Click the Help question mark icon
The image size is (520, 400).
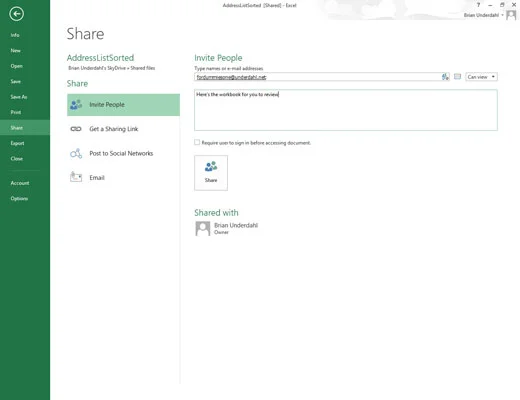[478, 5]
